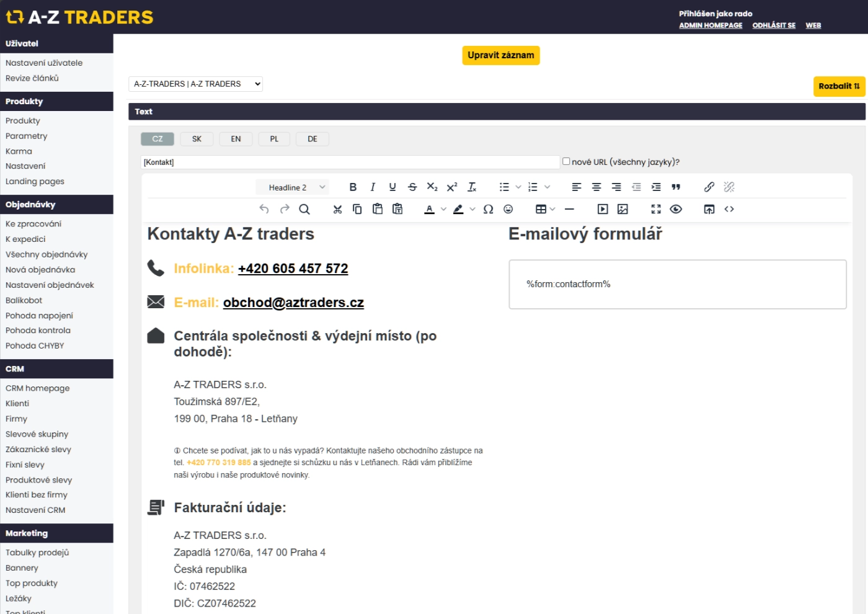Enable the 'nové URL' checkbox
The width and height of the screenshot is (868, 614).
(x=566, y=161)
